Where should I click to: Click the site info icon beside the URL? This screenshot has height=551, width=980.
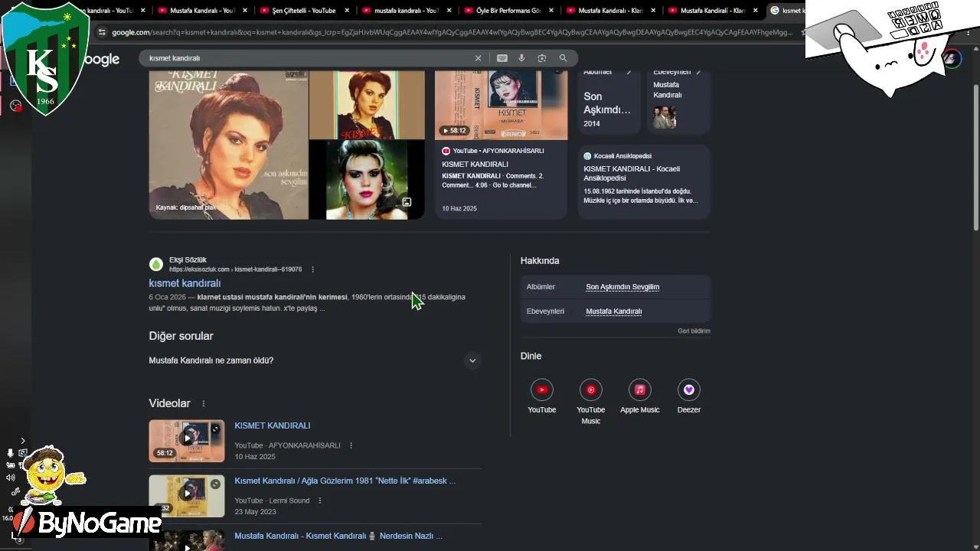pyautogui.click(x=102, y=32)
